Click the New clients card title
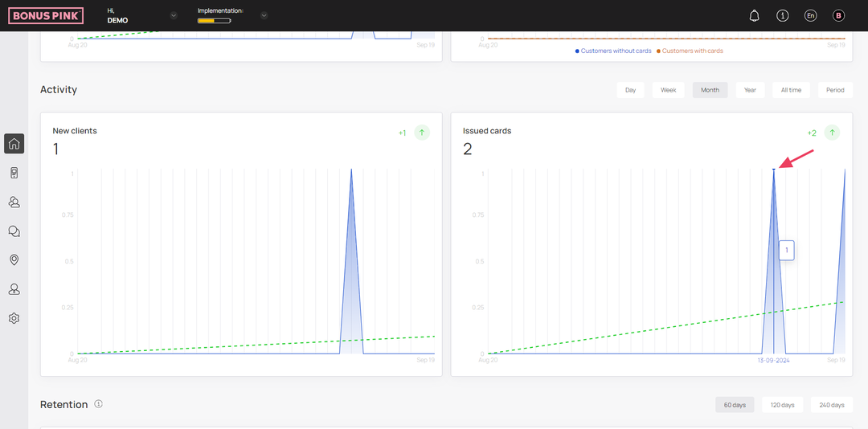 [x=75, y=131]
